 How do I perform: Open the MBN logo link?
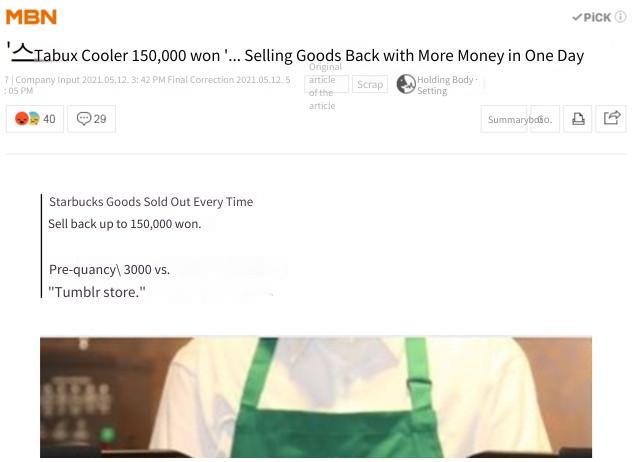click(x=31, y=17)
